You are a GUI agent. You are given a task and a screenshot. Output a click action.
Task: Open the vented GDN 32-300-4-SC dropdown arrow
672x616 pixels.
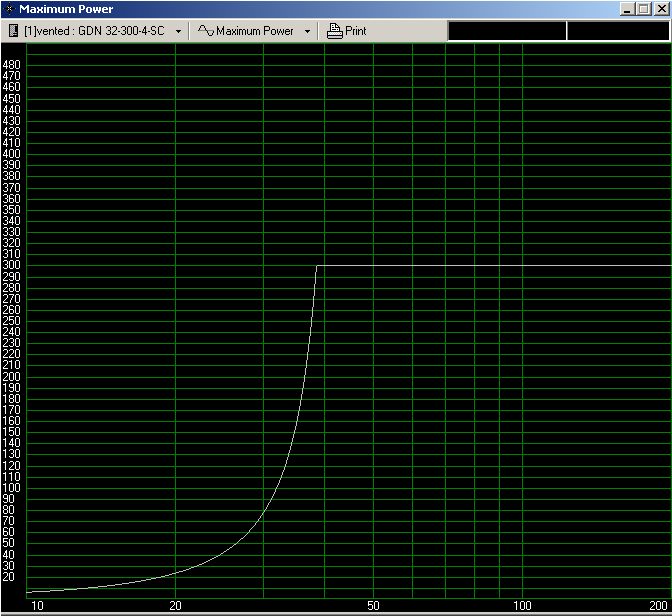tap(178, 31)
